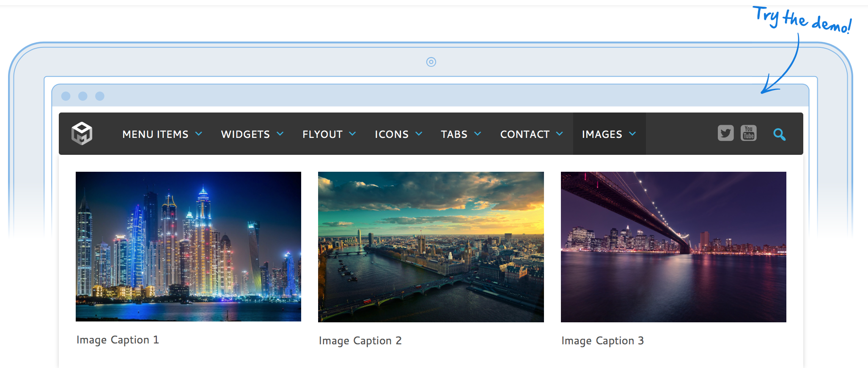Open the Dubai skyline night photo
This screenshot has height=368, width=868.
click(188, 247)
